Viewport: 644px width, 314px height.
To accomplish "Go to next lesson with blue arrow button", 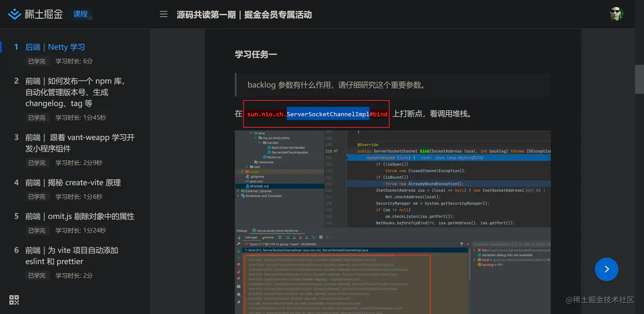I will click(607, 269).
